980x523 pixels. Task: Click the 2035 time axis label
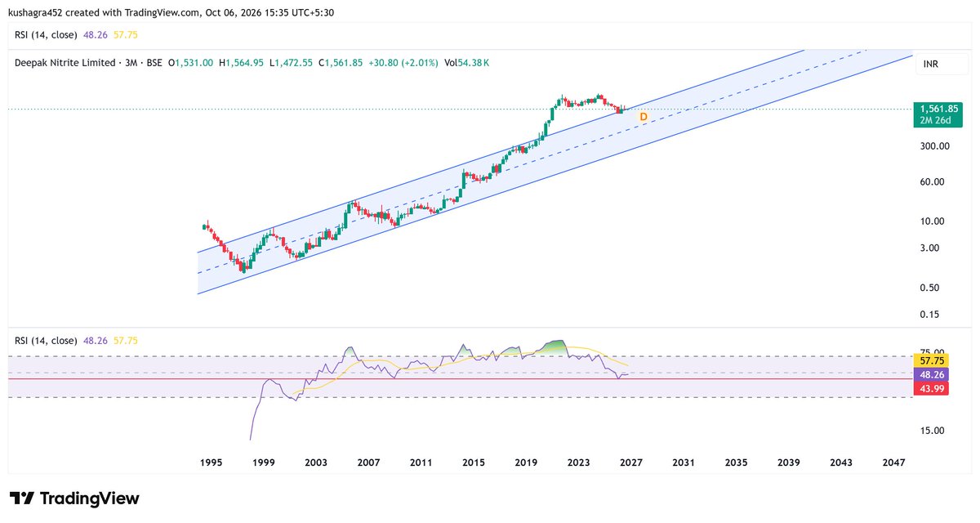[x=736, y=463]
